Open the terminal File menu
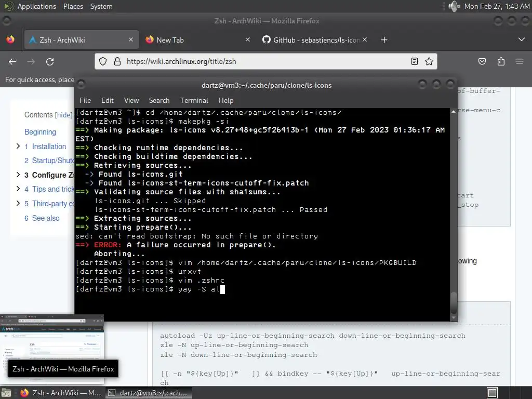 click(x=85, y=100)
